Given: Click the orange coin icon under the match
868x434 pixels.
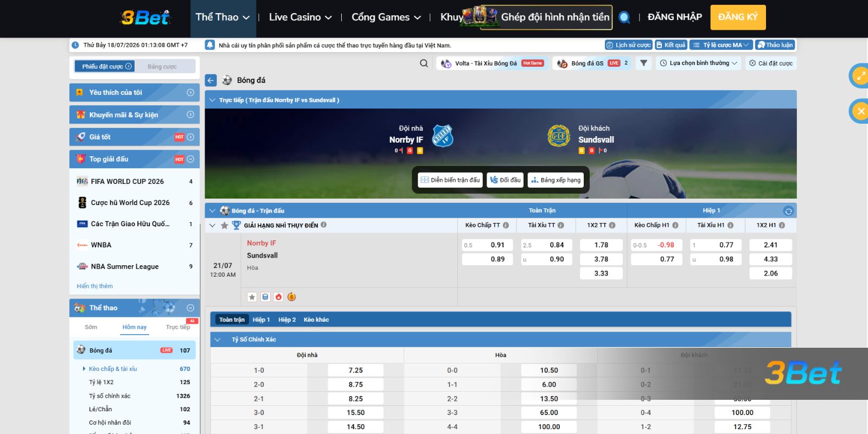Looking at the screenshot, I should [x=292, y=297].
